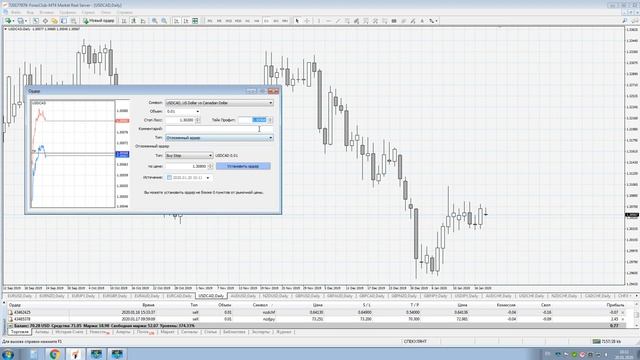Open Google Chrome from the taskbar

54,354
